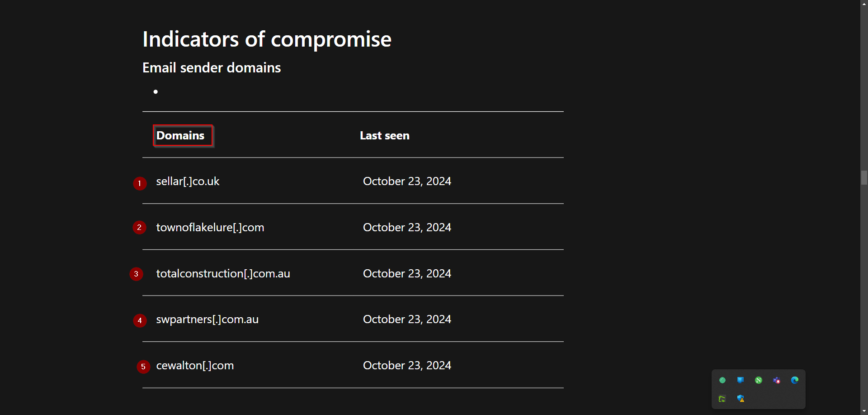The image size is (868, 415).
Task: Click the Indicators of compromise heading
Action: 267,39
